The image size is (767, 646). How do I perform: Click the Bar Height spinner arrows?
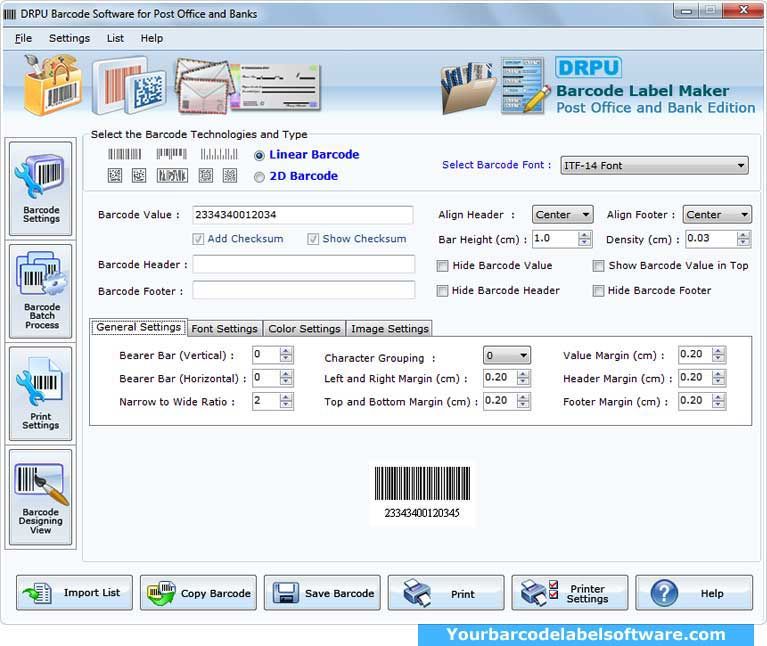(x=584, y=239)
